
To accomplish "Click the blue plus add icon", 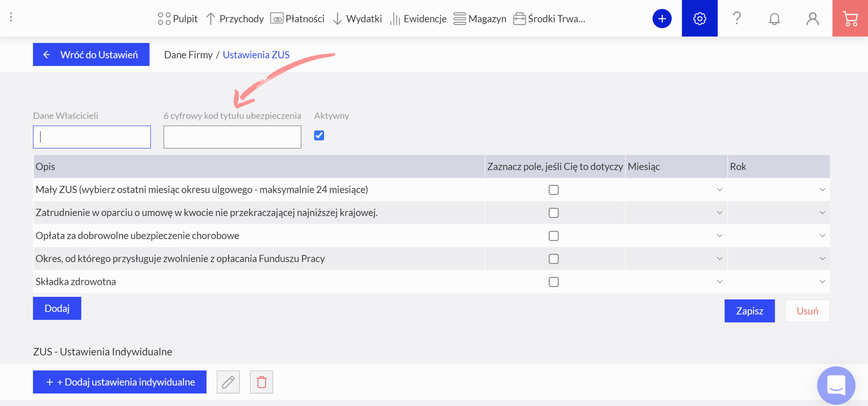I will coord(662,19).
